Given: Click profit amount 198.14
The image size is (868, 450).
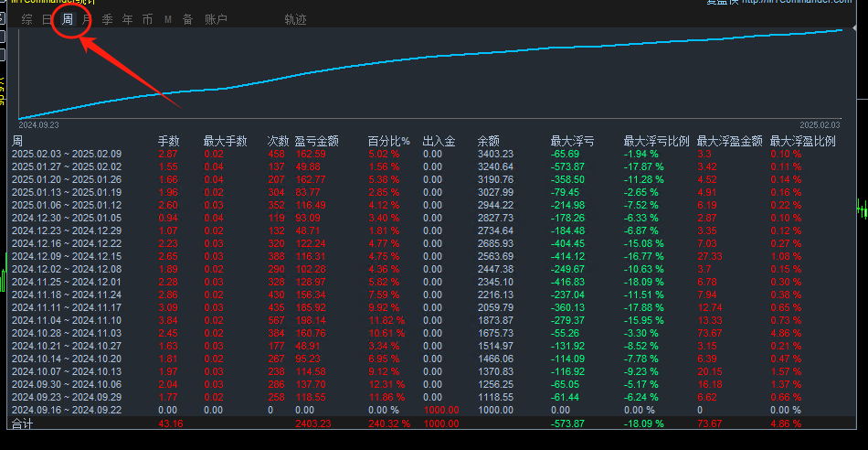Looking at the screenshot, I should click(x=311, y=320).
